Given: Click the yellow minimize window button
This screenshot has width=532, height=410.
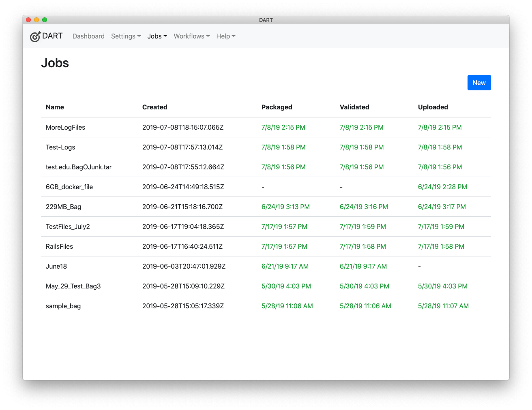Looking at the screenshot, I should (x=36, y=20).
